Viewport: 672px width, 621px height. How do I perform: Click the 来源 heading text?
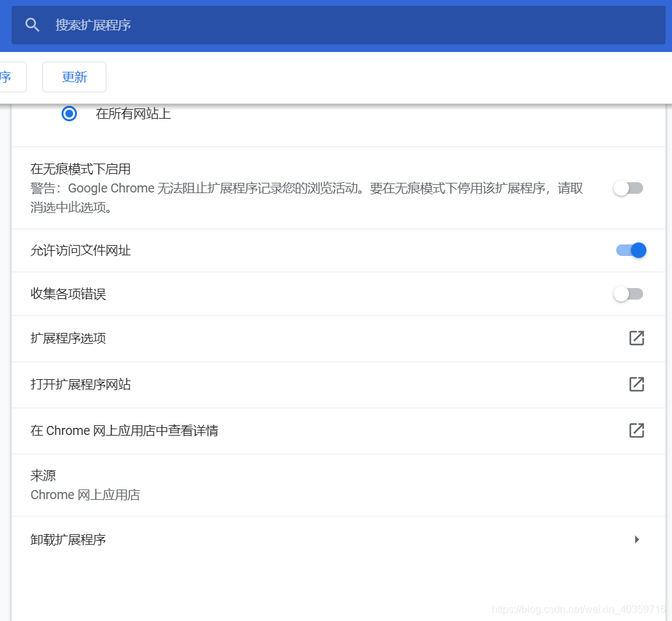pos(44,475)
